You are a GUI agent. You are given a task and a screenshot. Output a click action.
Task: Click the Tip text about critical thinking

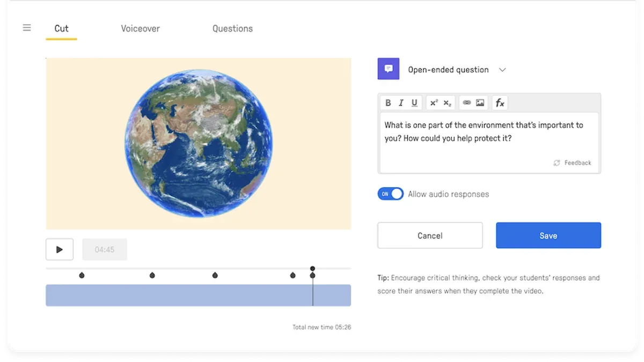click(x=489, y=285)
